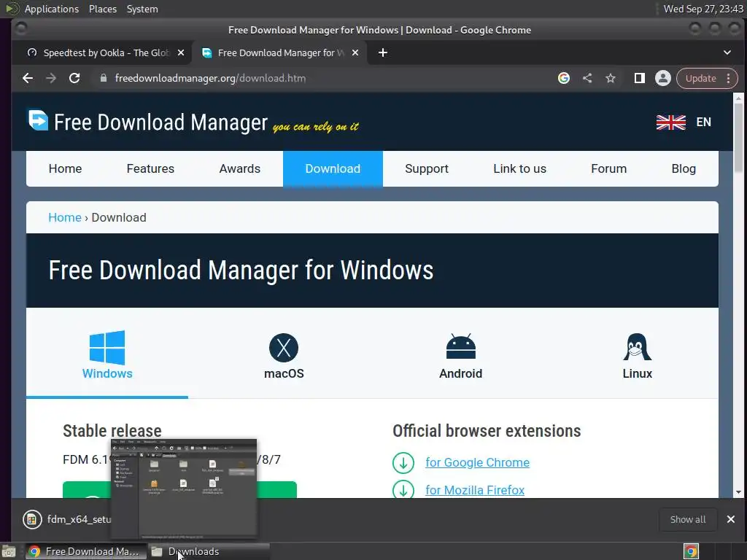
Task: Open the Features nav item
Action: click(150, 168)
